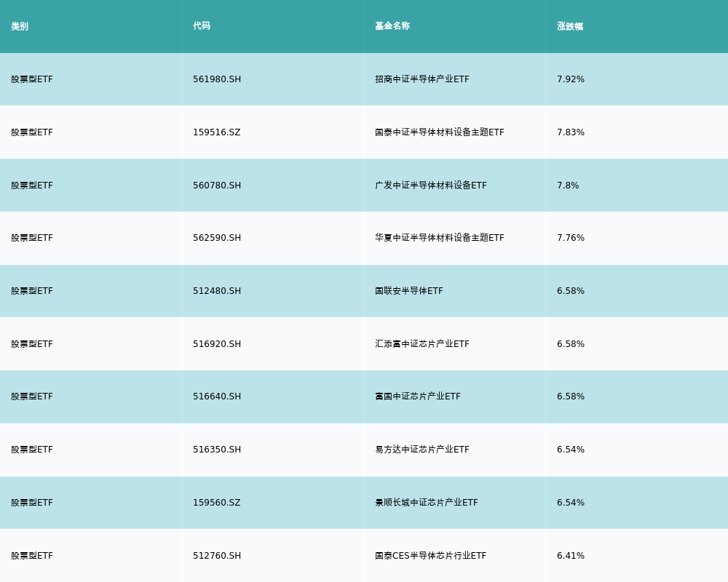Screen dimensions: 728x582
Task: Open 国泰中证半导体材料设备主题ETF entry
Action: tap(440, 132)
